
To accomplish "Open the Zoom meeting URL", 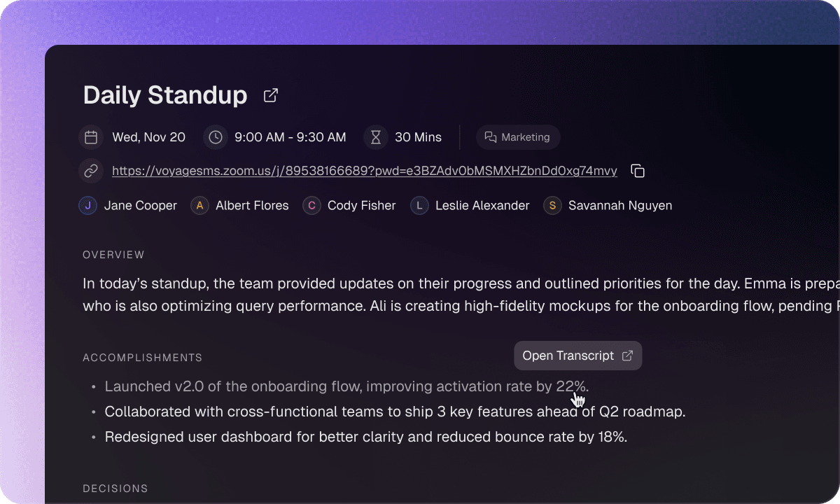I will (x=364, y=171).
